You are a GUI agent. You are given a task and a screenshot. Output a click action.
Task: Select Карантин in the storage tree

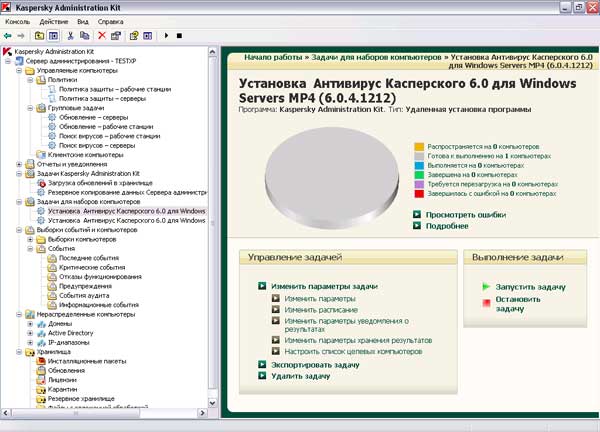[x=60, y=389]
